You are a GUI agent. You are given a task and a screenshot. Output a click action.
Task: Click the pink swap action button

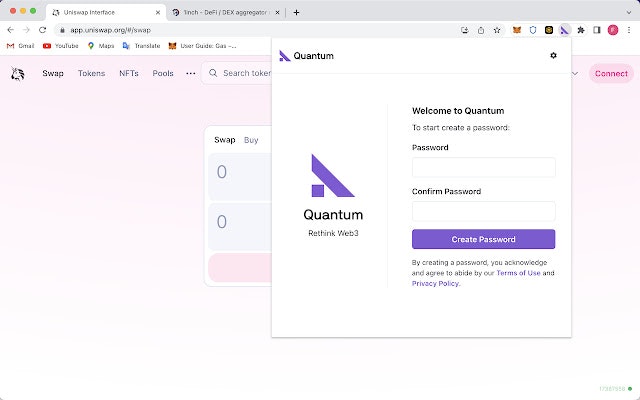[240, 268]
